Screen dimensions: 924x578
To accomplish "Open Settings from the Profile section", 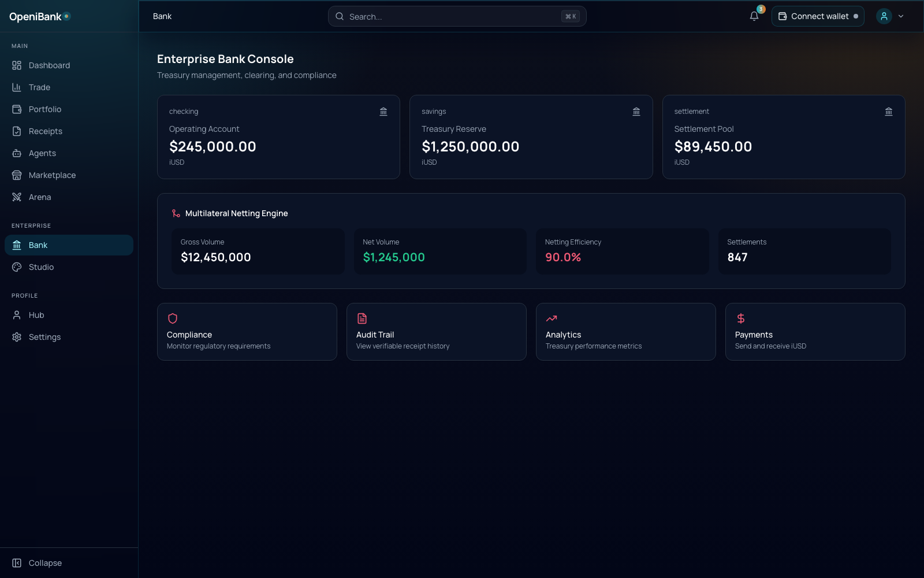I will pos(44,336).
